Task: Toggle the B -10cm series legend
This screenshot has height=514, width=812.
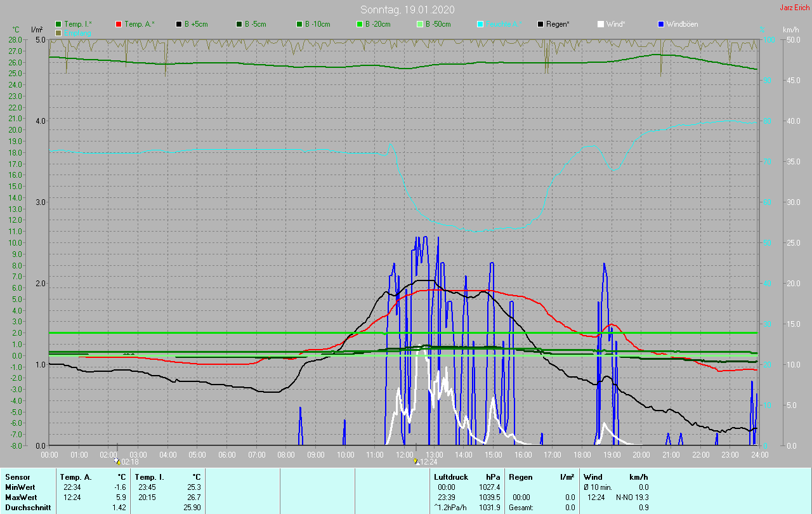Action: (x=317, y=24)
